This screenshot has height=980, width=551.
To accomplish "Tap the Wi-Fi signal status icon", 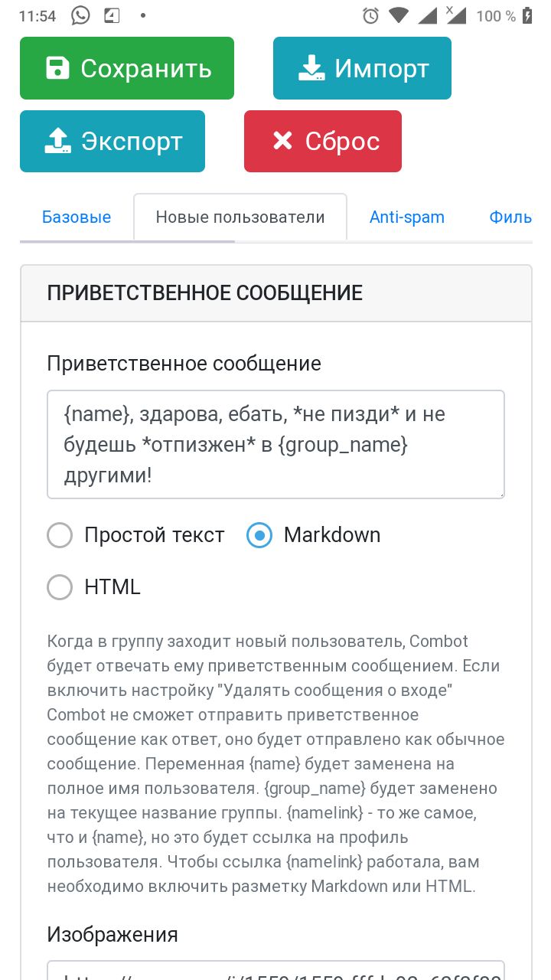I will 398,15.
